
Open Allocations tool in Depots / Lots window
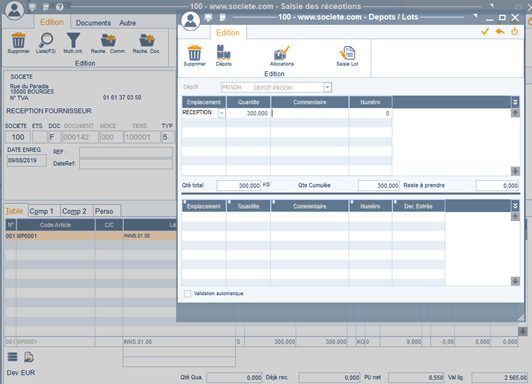click(282, 53)
